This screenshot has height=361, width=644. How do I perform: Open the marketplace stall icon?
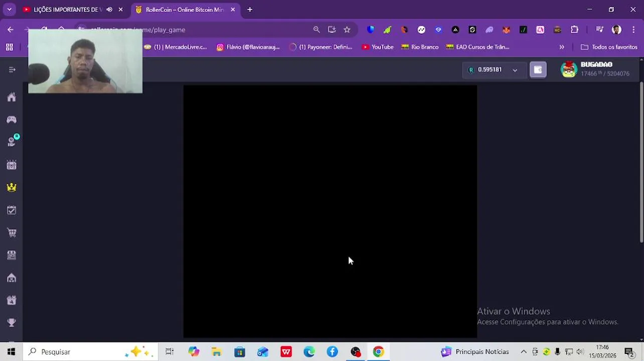coord(12,255)
